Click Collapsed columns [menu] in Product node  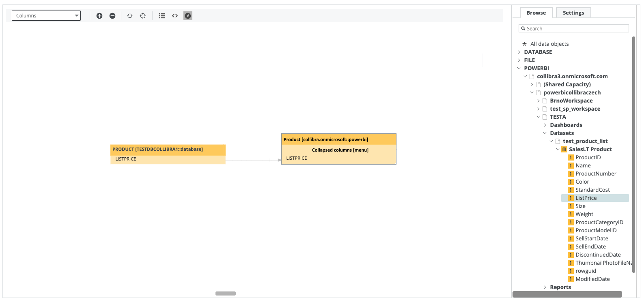(340, 150)
